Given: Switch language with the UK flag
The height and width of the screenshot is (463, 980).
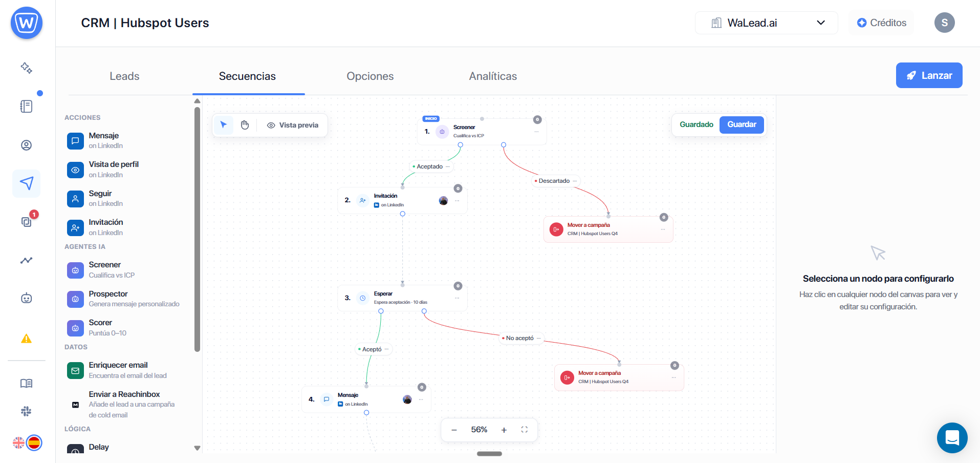Looking at the screenshot, I should tap(18, 443).
